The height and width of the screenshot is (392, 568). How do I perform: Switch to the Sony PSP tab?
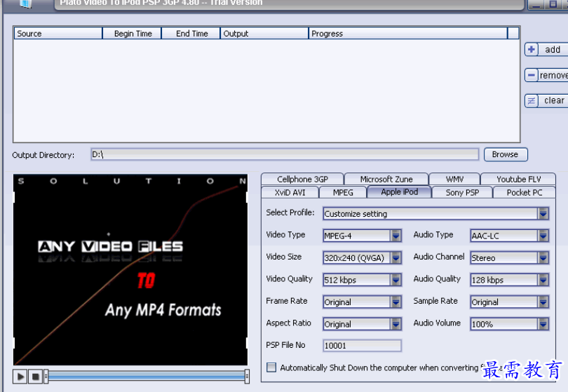tap(462, 192)
